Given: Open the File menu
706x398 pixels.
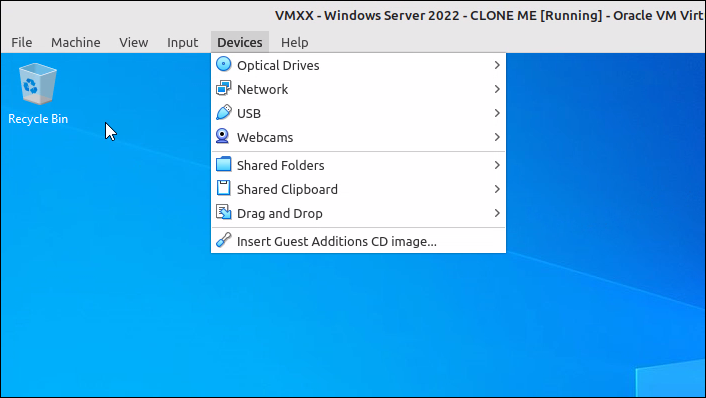Looking at the screenshot, I should pyautogui.click(x=22, y=42).
